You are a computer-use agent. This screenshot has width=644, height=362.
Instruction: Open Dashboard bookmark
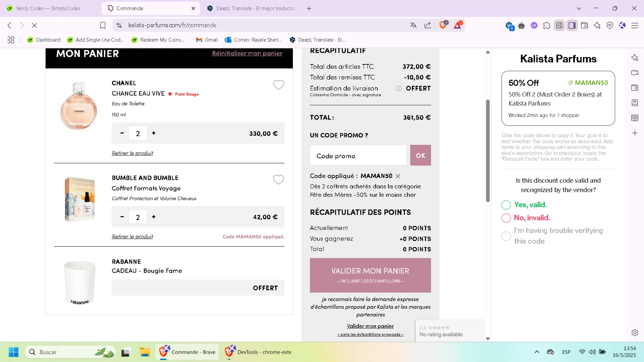click(x=44, y=40)
